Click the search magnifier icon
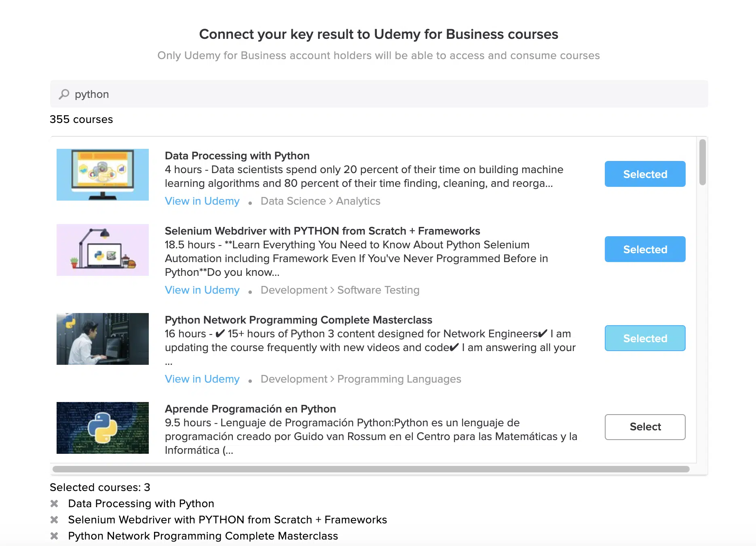This screenshot has width=756, height=546. tap(64, 94)
